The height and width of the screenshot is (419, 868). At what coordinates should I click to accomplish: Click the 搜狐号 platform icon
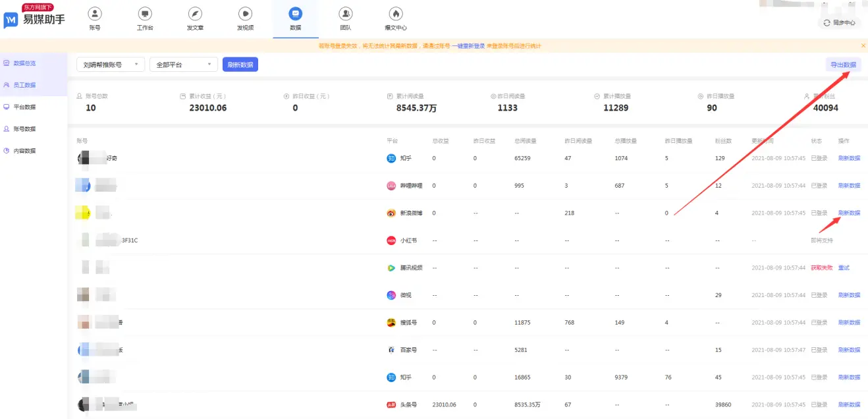[x=391, y=323]
